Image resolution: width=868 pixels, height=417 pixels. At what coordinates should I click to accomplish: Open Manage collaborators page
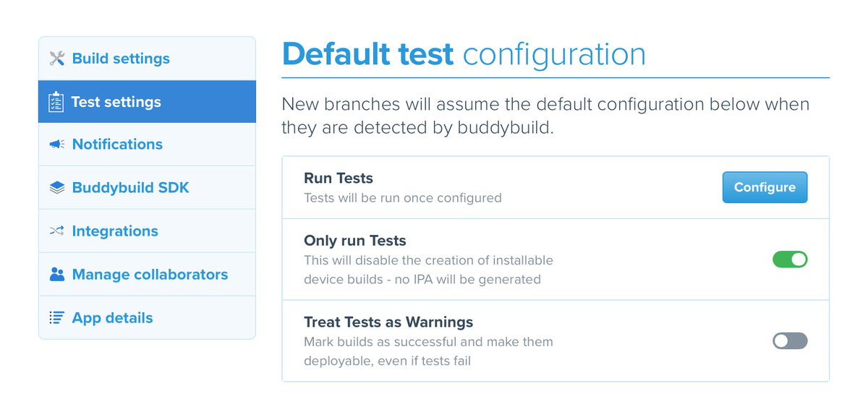click(147, 275)
